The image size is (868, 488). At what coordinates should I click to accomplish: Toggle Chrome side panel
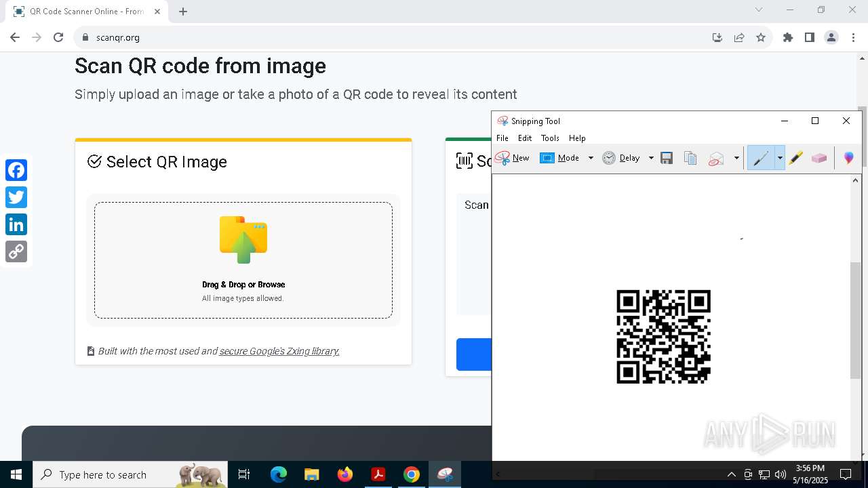(810, 37)
